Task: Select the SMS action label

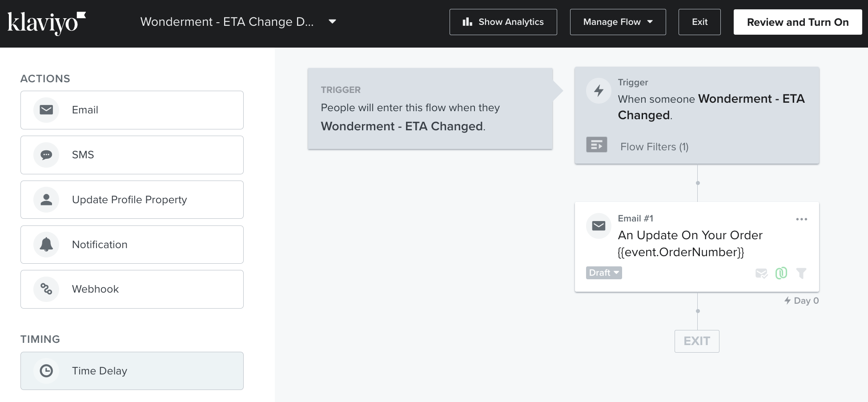Action: pos(83,155)
